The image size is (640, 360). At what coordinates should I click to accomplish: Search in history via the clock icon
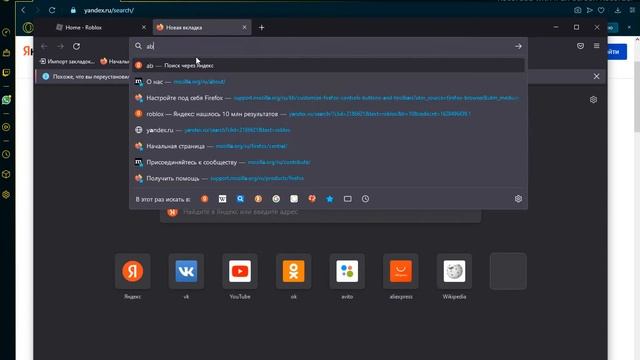pos(365,199)
